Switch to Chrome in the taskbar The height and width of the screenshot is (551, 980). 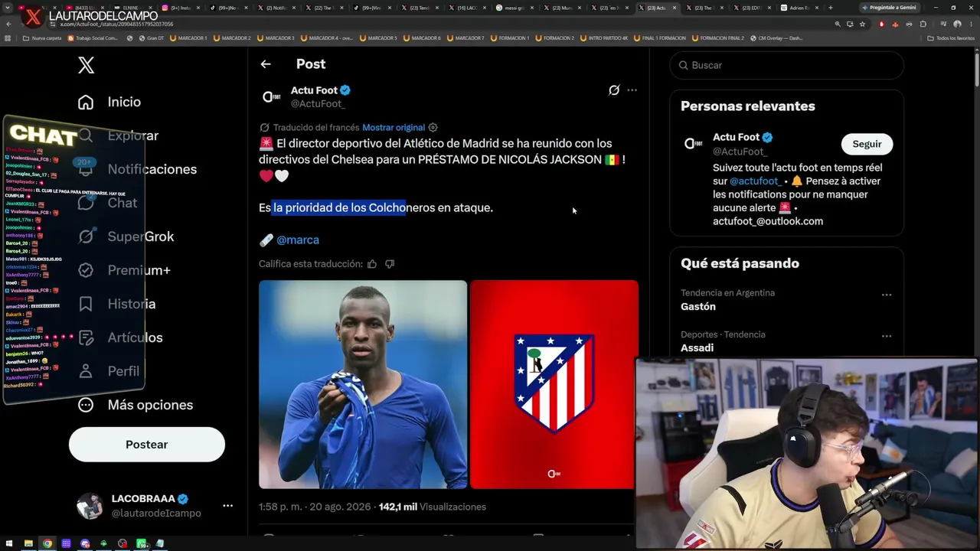47,544
